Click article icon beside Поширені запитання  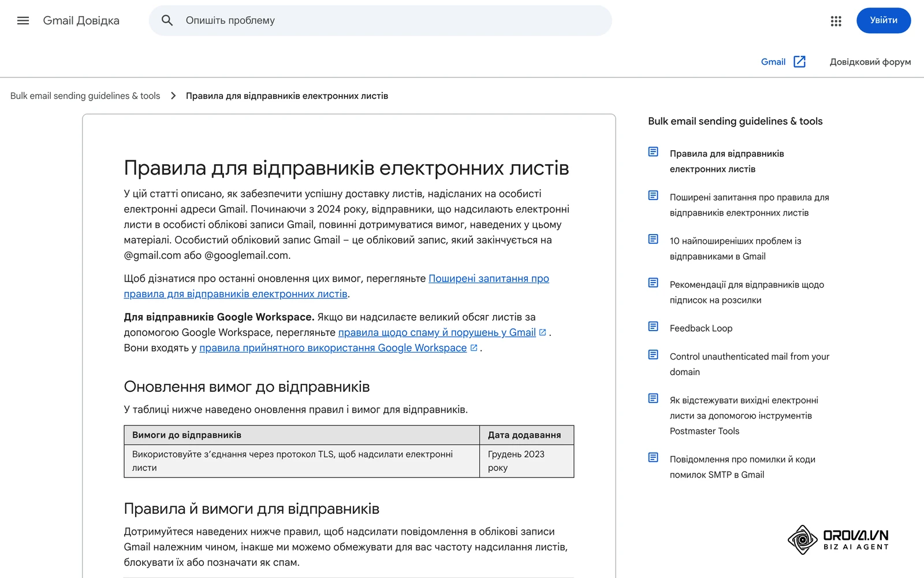[653, 195]
